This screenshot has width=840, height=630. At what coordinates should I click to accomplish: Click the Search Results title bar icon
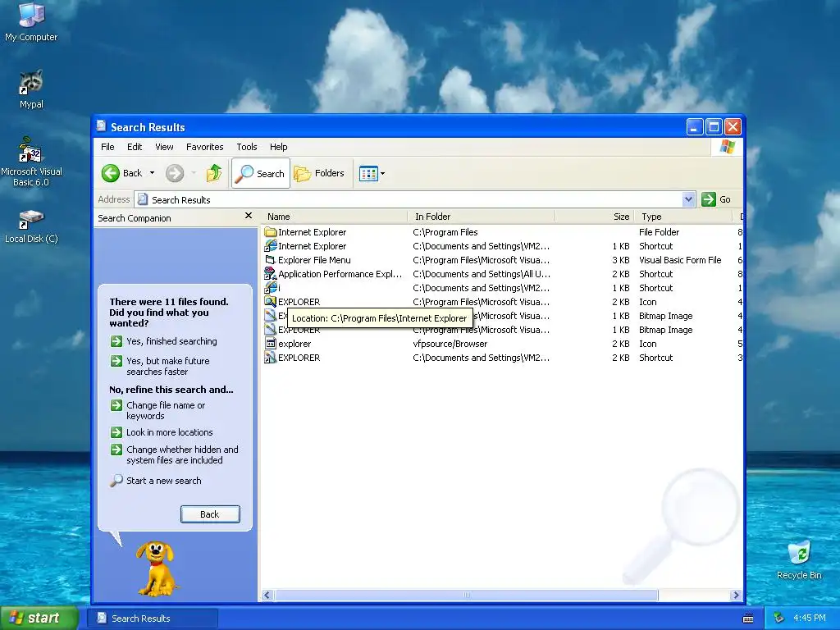(x=101, y=126)
